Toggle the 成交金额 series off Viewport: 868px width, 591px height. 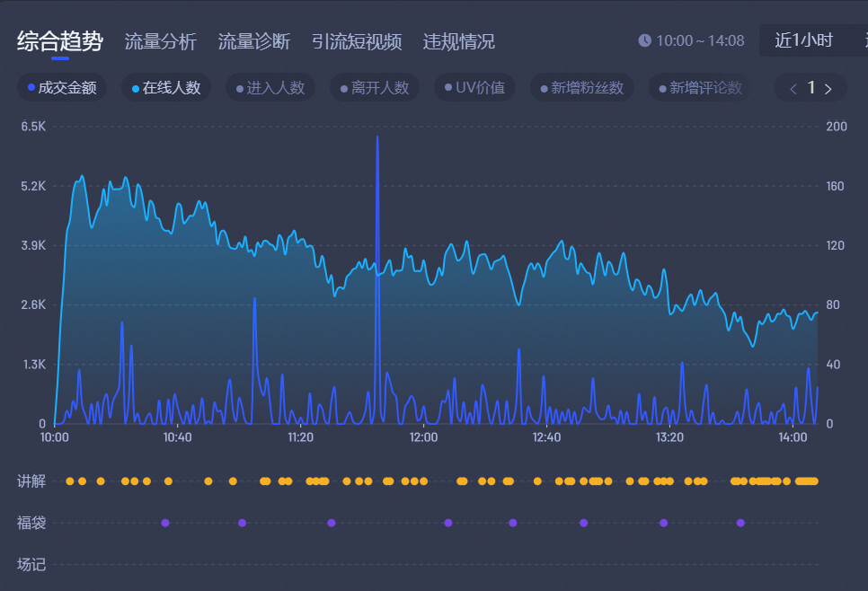pos(62,88)
